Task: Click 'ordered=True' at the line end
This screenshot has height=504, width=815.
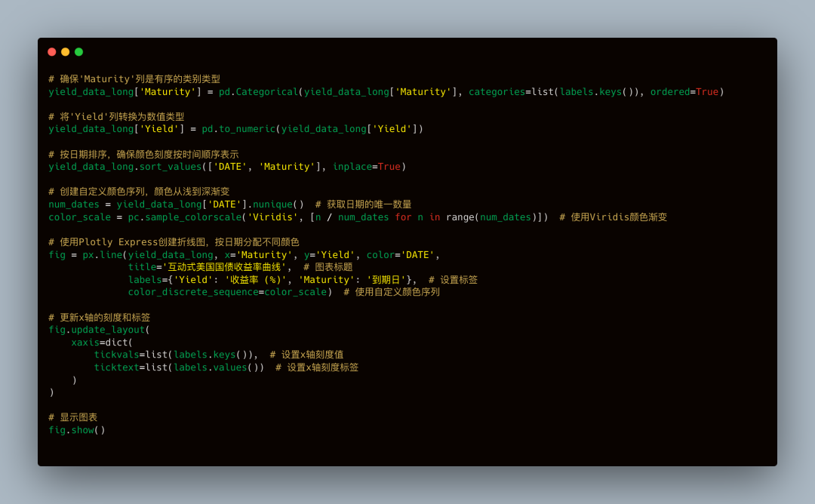Action: tap(684, 92)
